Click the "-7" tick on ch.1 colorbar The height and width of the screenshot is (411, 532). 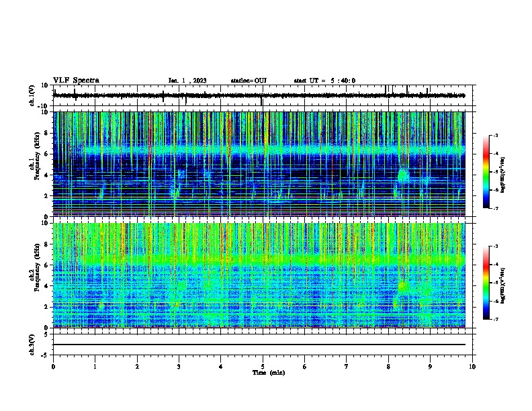pos(495,208)
